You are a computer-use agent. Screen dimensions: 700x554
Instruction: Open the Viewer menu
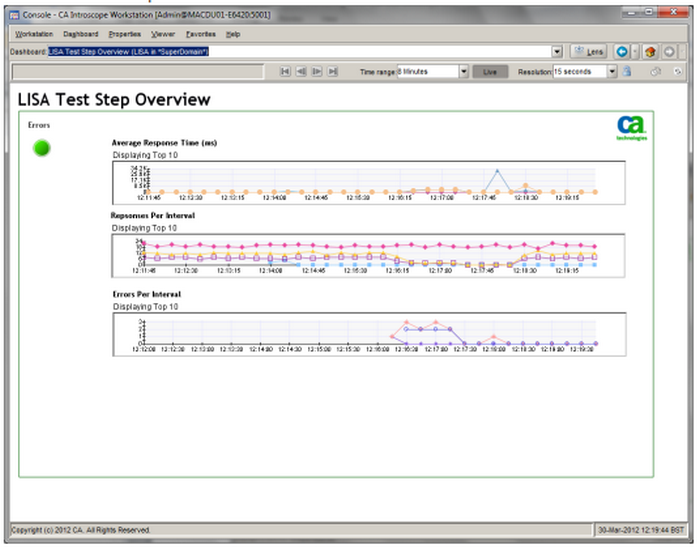pyautogui.click(x=163, y=34)
